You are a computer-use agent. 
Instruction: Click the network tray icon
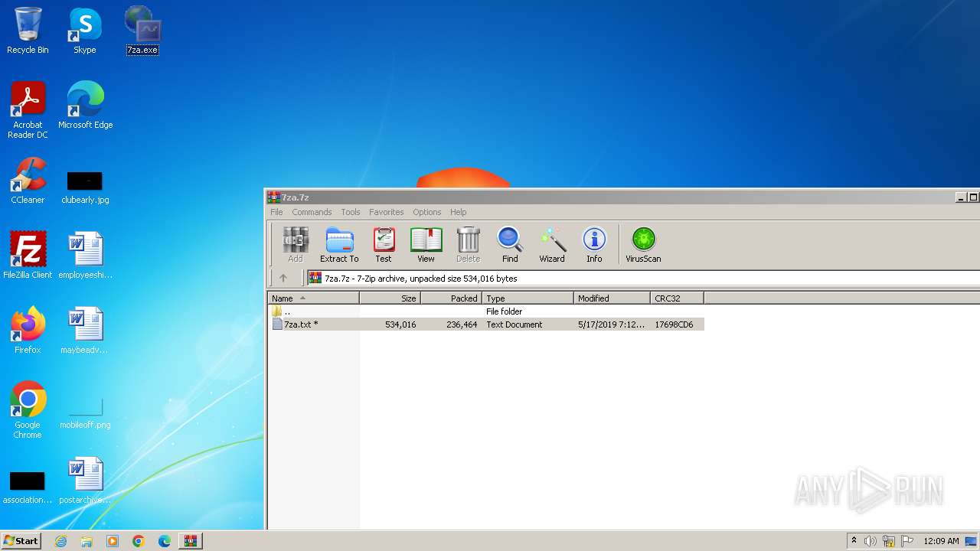[x=889, y=541]
